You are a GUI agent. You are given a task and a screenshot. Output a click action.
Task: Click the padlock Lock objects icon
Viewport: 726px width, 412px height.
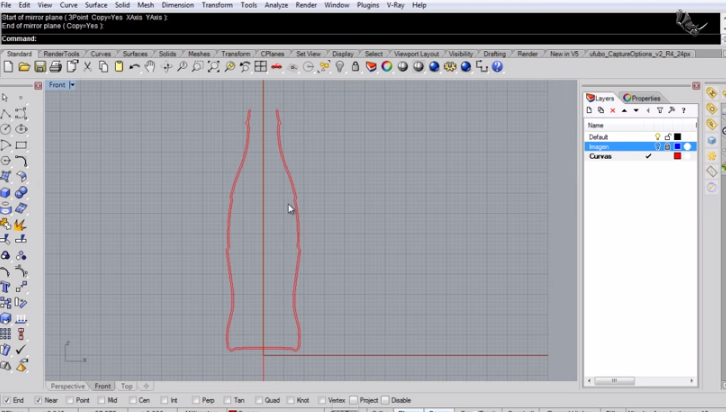click(x=355, y=67)
